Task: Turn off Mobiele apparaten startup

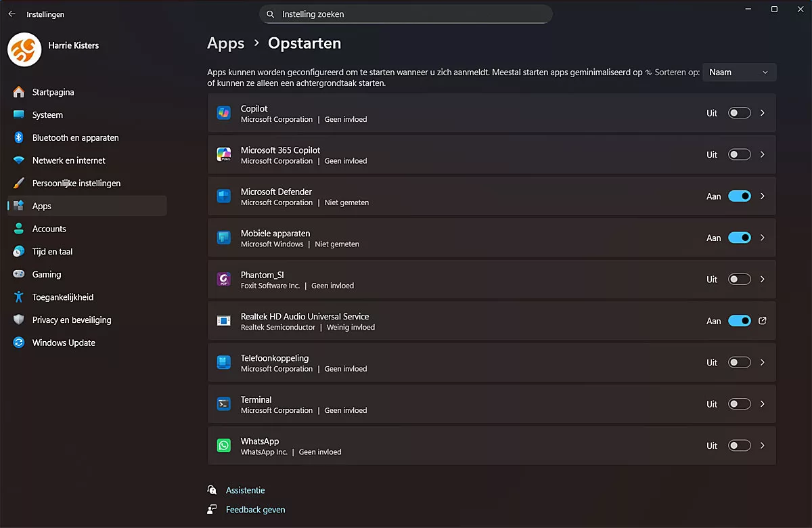Action: point(739,238)
